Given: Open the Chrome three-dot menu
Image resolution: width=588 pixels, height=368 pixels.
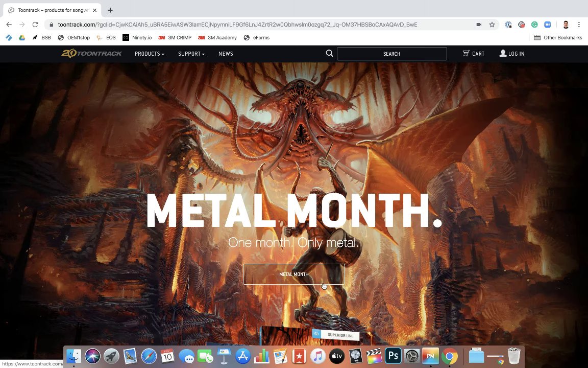Looking at the screenshot, I should click(x=579, y=25).
